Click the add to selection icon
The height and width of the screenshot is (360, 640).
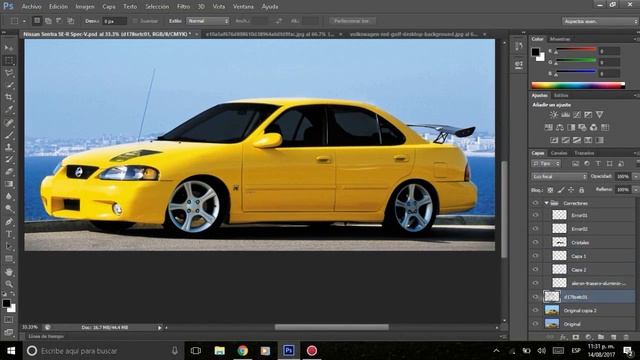point(48,21)
